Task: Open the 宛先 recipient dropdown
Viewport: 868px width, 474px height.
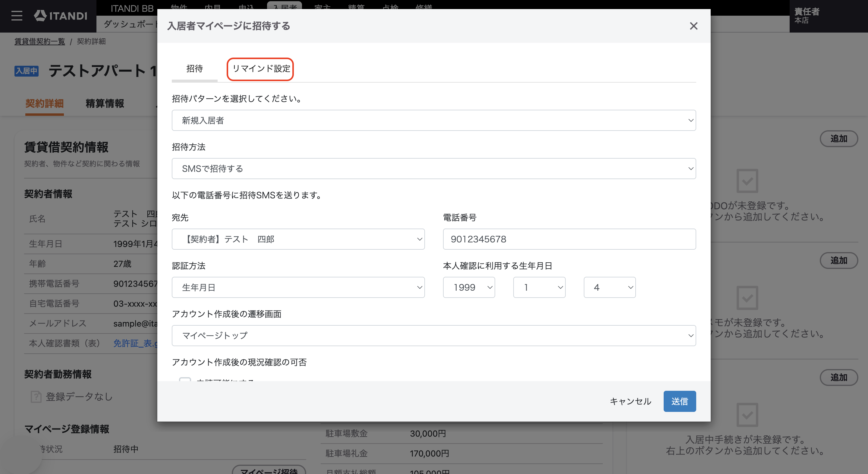Action: [298, 239]
